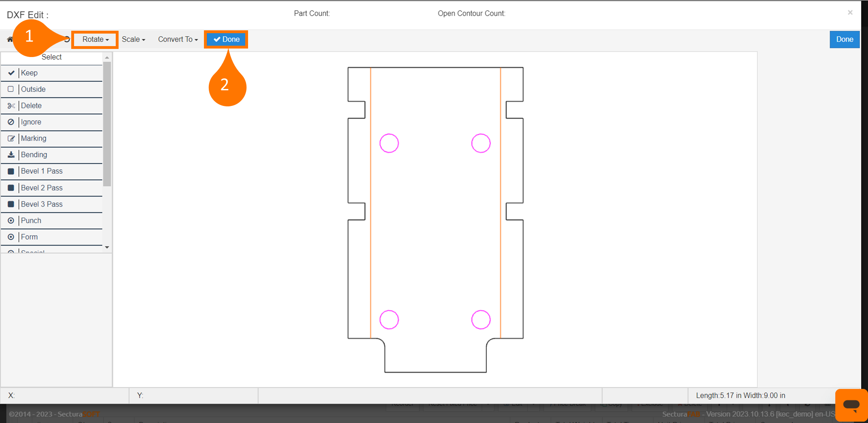Select the Form target icon
This screenshot has height=423, width=868.
coord(11,237)
